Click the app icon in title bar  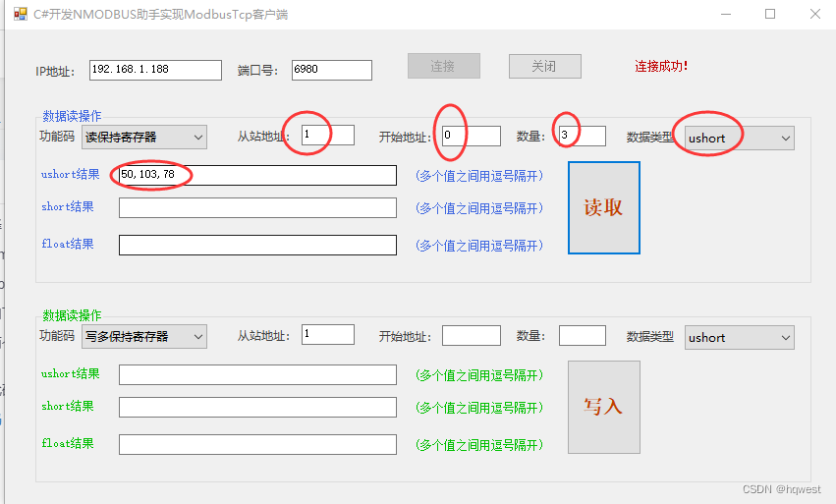tap(21, 14)
